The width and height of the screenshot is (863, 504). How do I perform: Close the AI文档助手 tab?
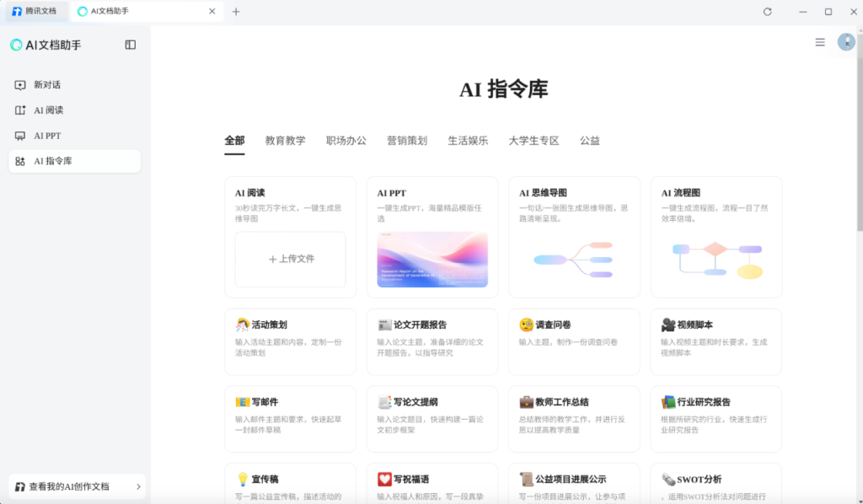pos(212,12)
